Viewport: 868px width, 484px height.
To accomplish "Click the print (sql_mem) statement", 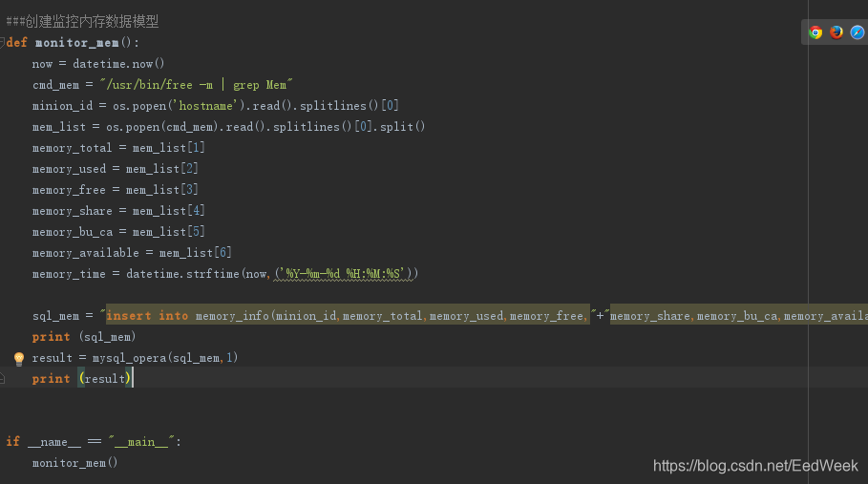I will point(84,337).
